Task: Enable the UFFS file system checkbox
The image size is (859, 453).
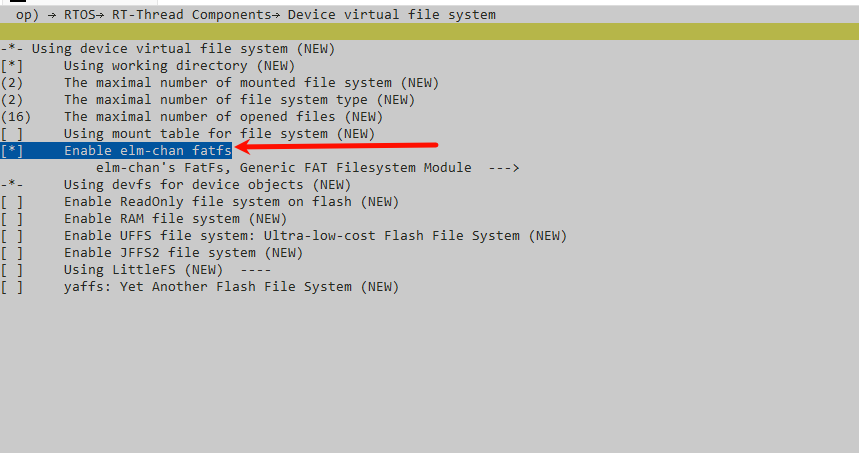Action: [x=12, y=236]
